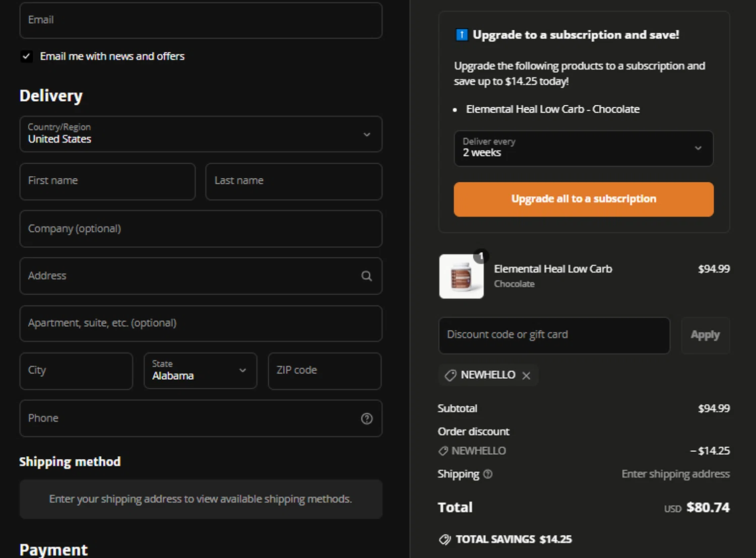Click the Apply discount button
Screen dimensions: 756x558
(x=706, y=335)
